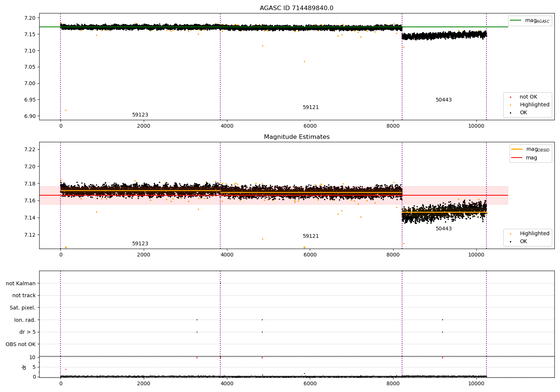Click the 7.16 tick label on middle plot
The image size is (560, 392).
click(x=30, y=201)
